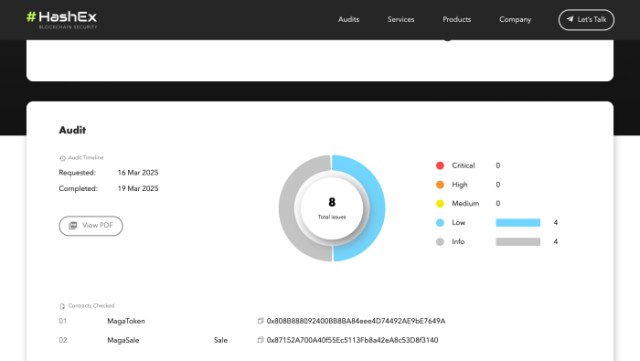Click the MagaToken contract name
Image resolution: width=640 pixels, height=361 pixels.
pos(126,321)
